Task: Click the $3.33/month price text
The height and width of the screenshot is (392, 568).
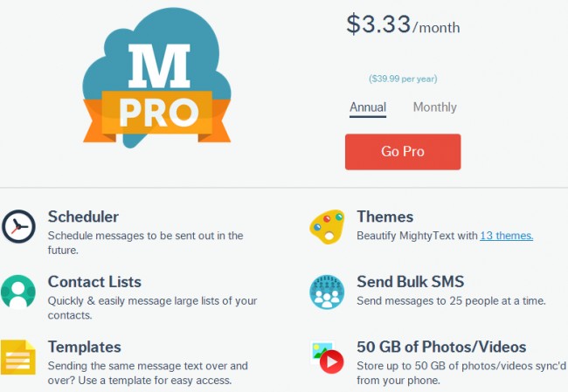Action: click(403, 24)
